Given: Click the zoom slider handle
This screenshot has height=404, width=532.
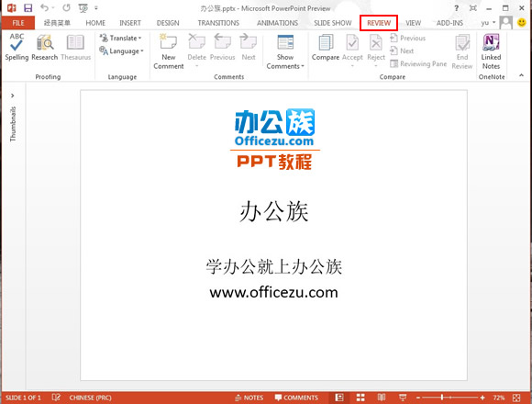Looking at the screenshot, I should (x=442, y=398).
